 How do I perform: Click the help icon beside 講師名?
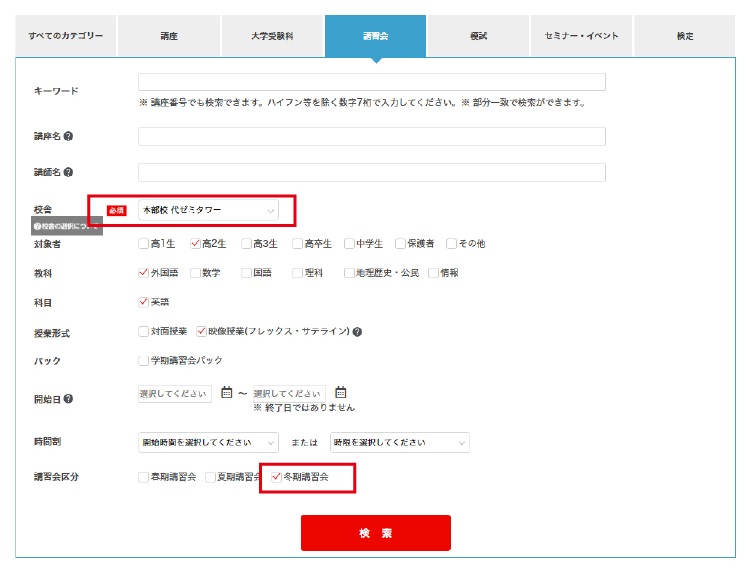point(68,173)
